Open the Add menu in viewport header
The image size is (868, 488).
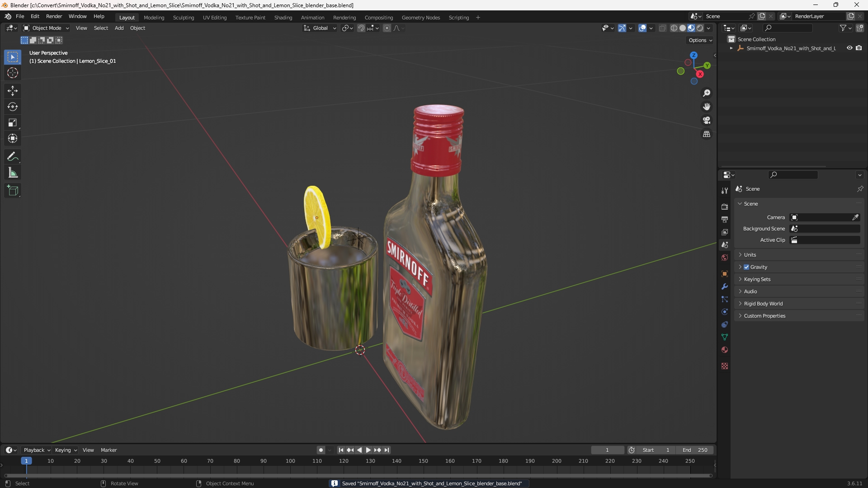pyautogui.click(x=119, y=28)
